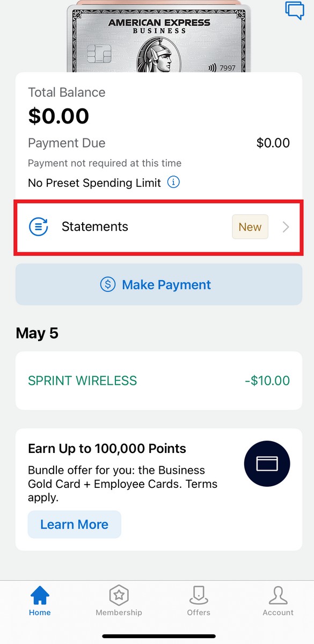The height and width of the screenshot is (644, 314).
Task: Select the Membership tab label
Action: [119, 612]
